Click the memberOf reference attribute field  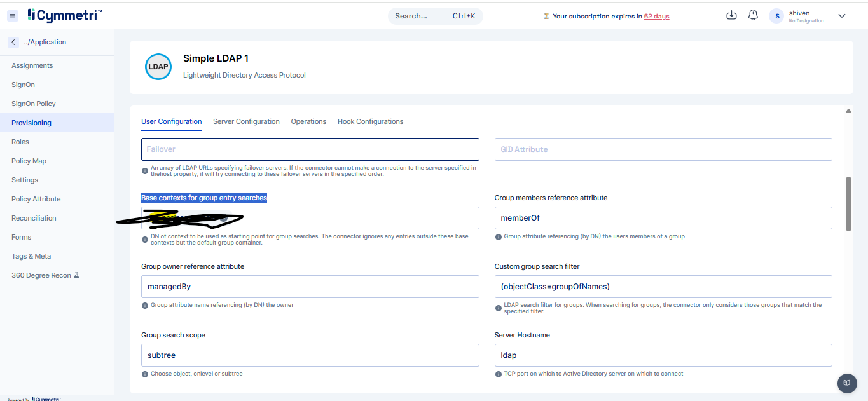point(663,218)
